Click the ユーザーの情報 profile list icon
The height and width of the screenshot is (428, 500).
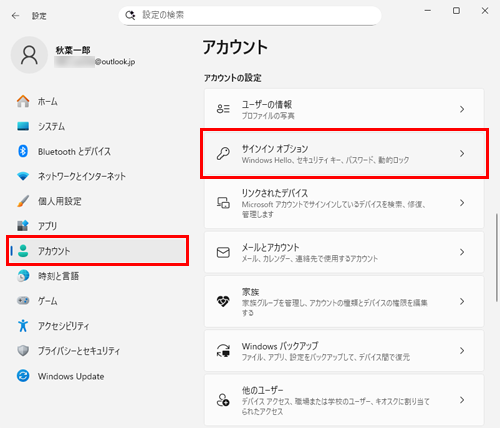[x=223, y=109]
